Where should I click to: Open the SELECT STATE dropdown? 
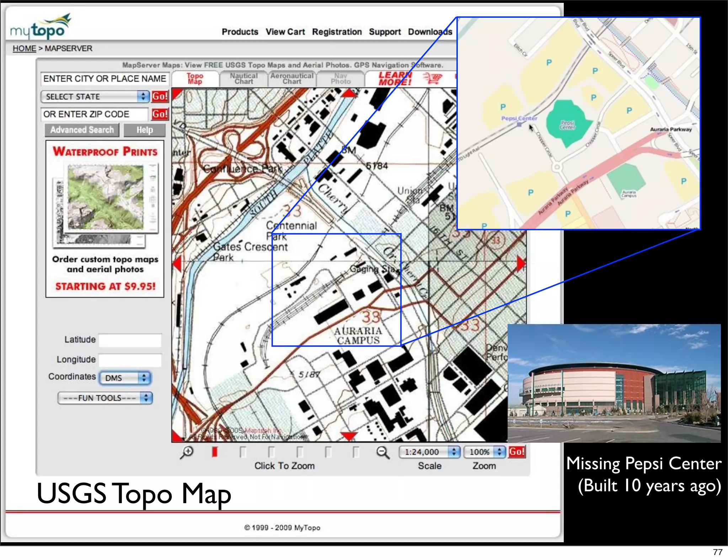coord(95,96)
